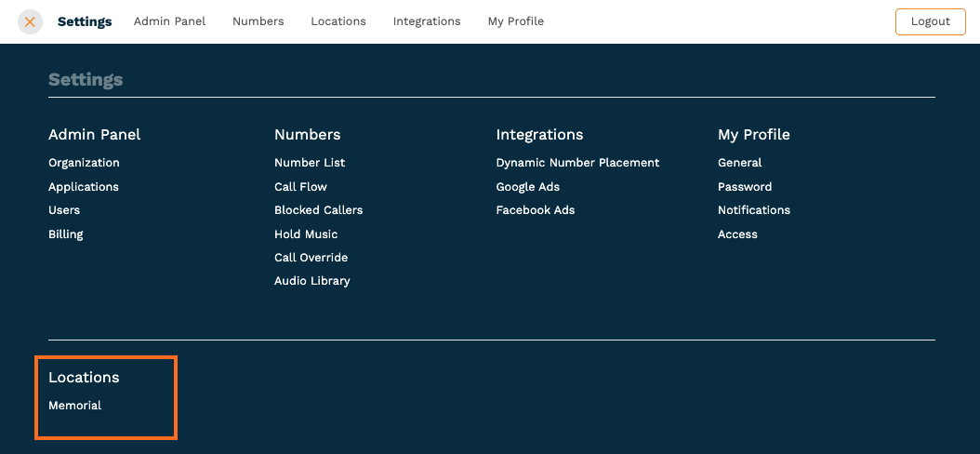
Task: Click the Integrations section heading
Action: click(x=539, y=135)
